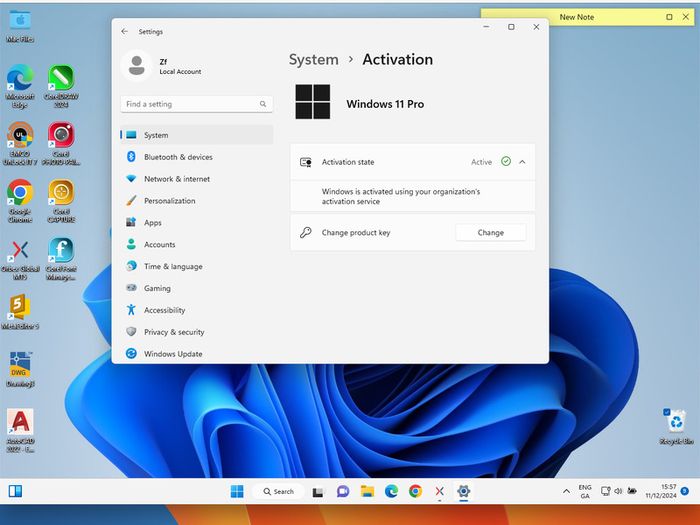Image resolution: width=700 pixels, height=525 pixels.
Task: Open the Corel Font Manager desktop shortcut
Action: [x=61, y=259]
